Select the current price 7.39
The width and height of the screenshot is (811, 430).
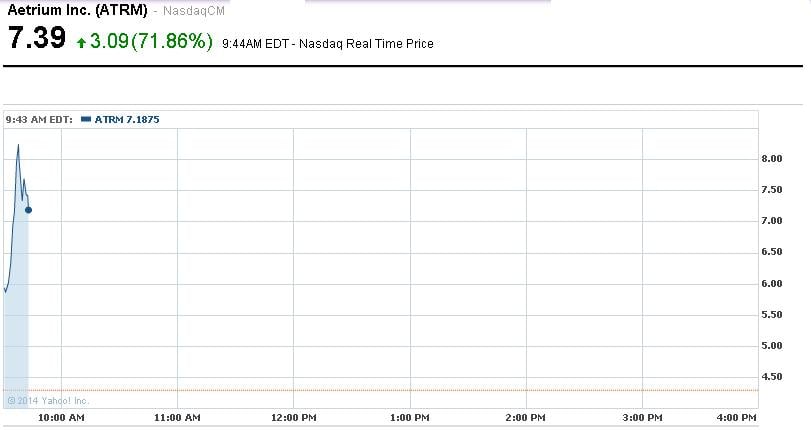[37, 40]
